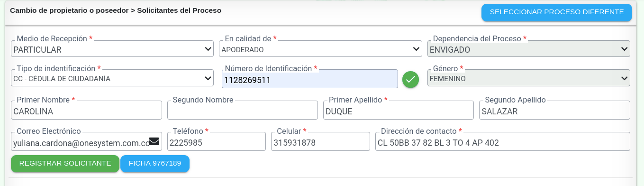Open the Dependencia del Proceso dropdown
The image size is (644, 186).
click(x=529, y=48)
